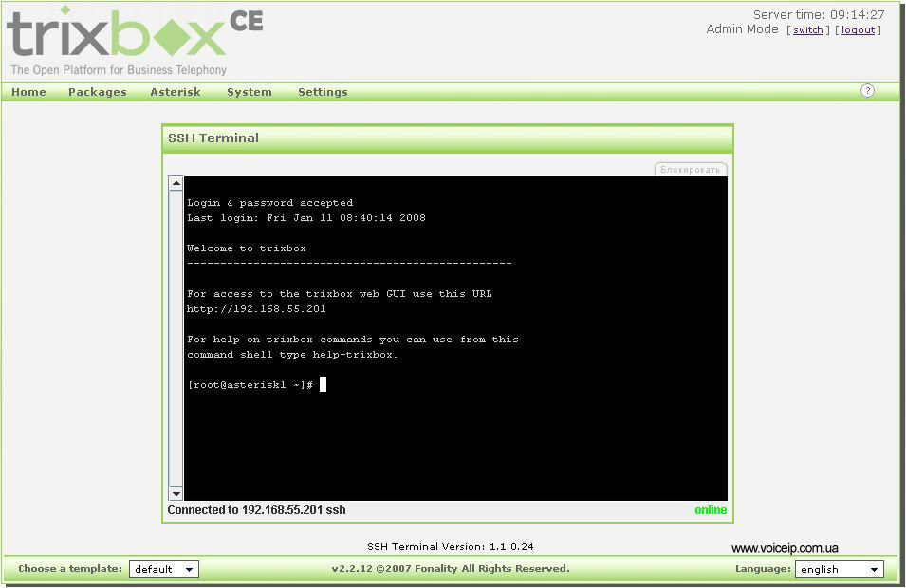Click the 'Last login: Fri Jan 11' line

click(x=306, y=218)
